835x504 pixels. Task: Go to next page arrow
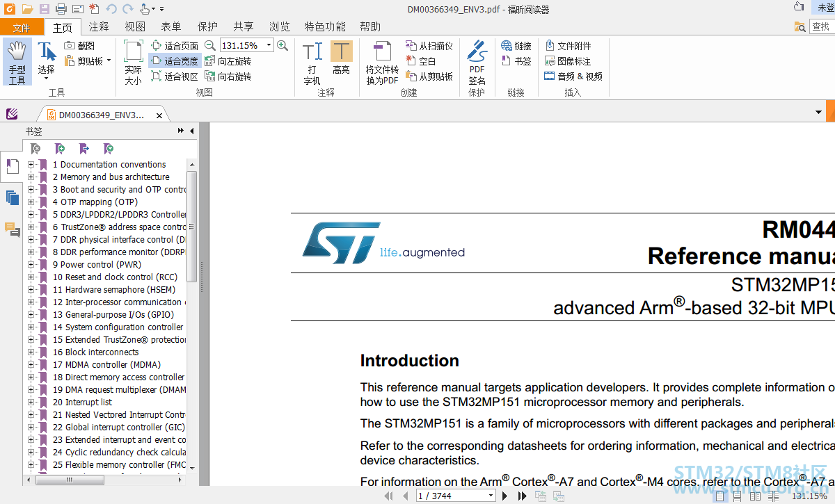[x=504, y=496]
